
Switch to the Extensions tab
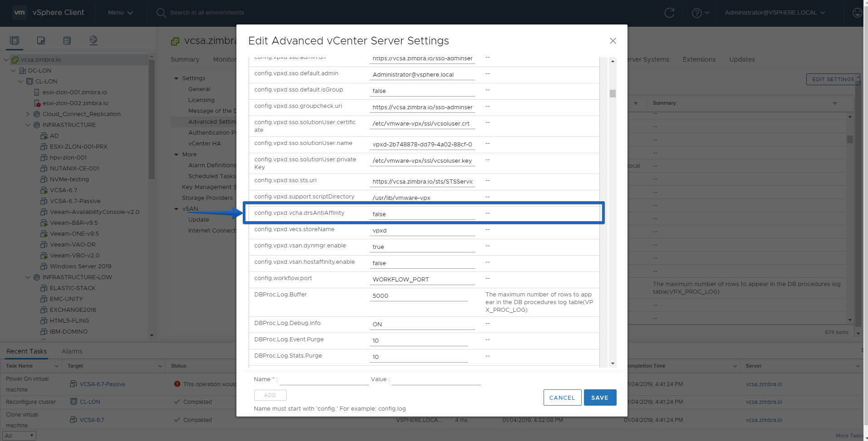(699, 59)
